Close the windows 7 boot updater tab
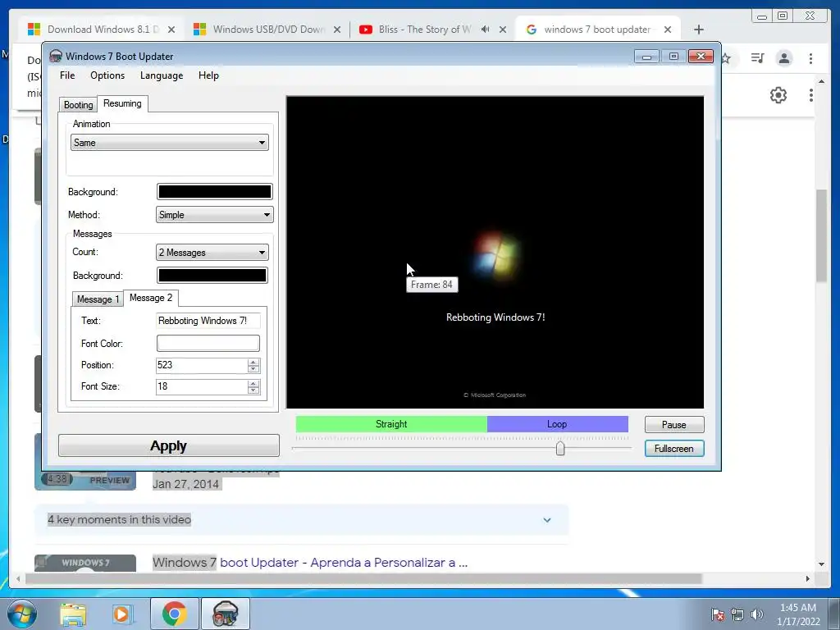 [x=668, y=30]
